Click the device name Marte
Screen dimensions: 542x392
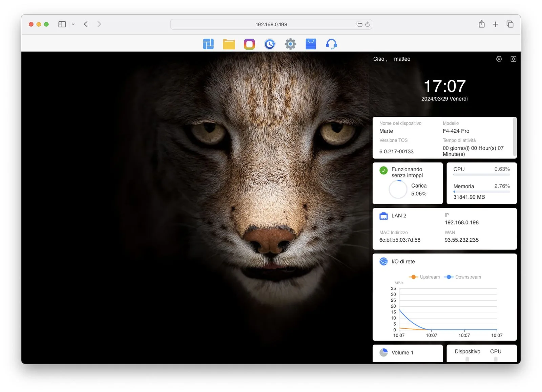(x=386, y=131)
